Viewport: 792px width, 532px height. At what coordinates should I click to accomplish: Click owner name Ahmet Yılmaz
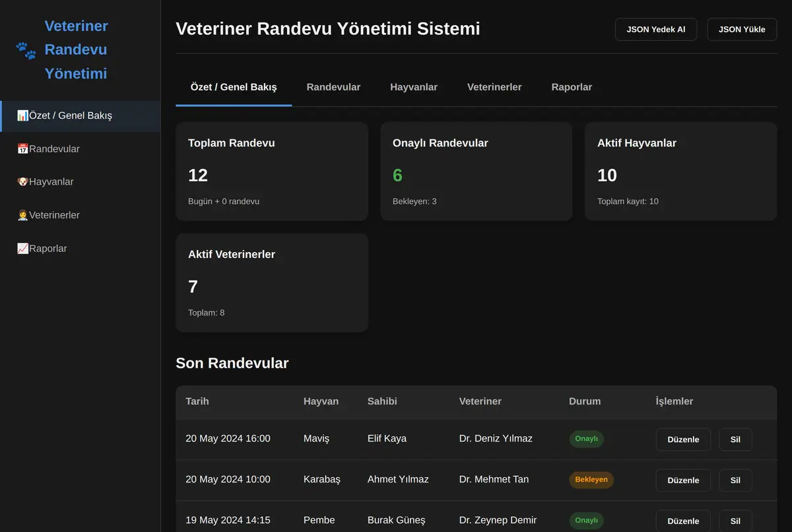[398, 480]
